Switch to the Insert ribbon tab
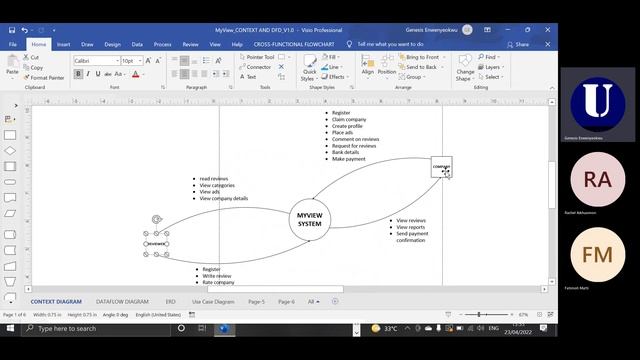 tap(63, 44)
